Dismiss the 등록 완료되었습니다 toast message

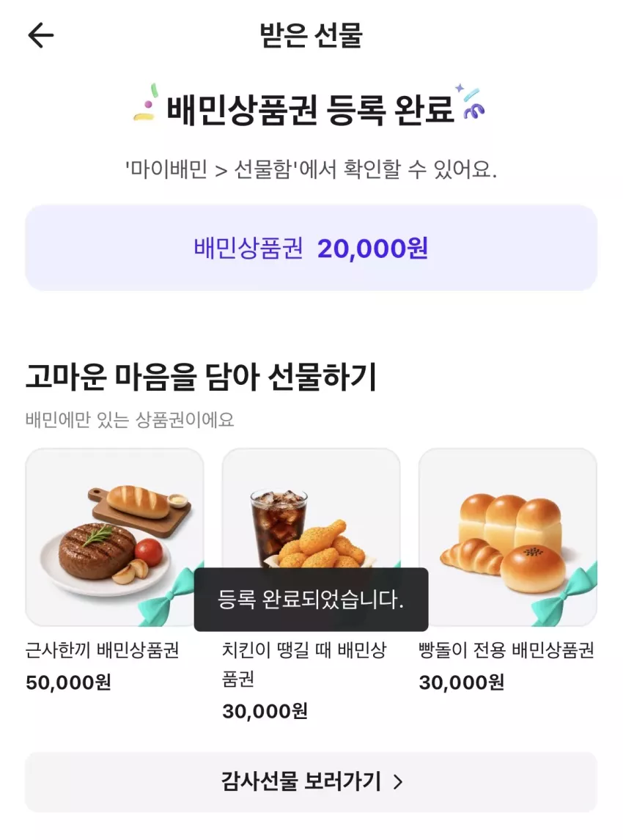coord(311,600)
